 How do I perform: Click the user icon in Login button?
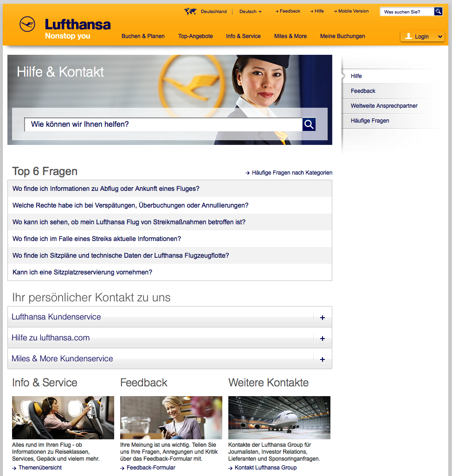click(408, 36)
